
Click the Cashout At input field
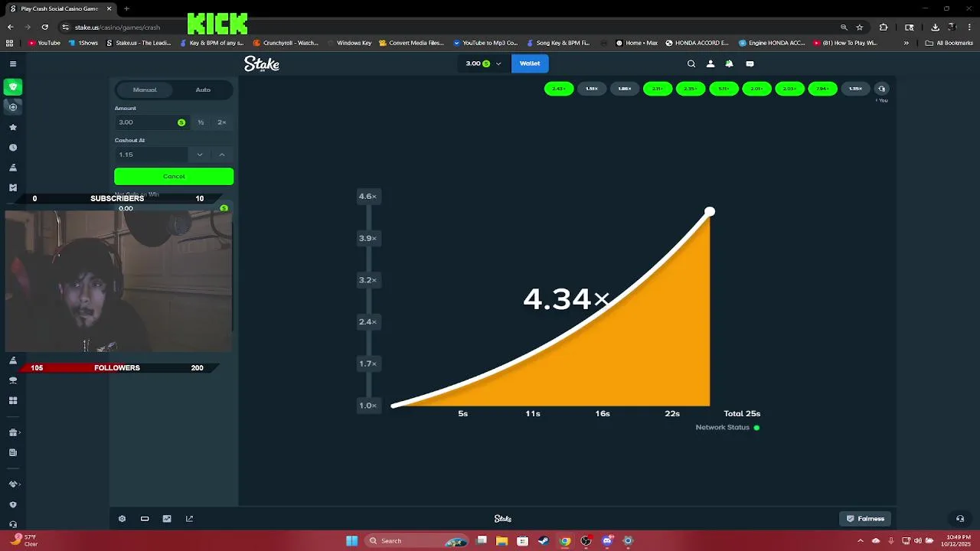point(152,155)
